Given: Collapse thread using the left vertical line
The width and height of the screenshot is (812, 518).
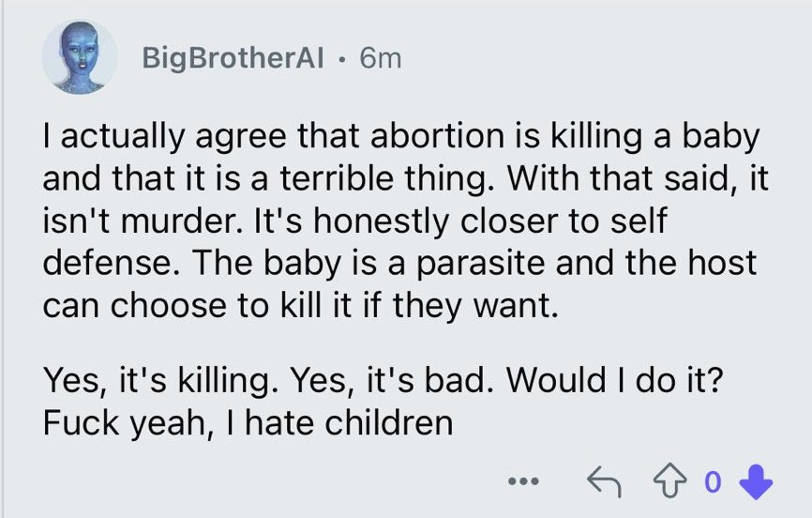Looking at the screenshot, I should [3, 259].
